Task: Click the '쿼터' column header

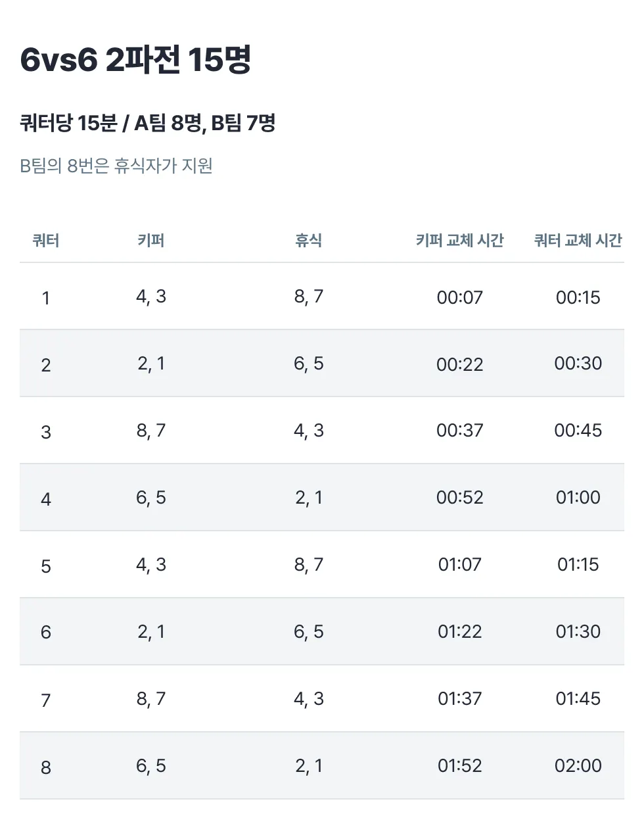Action: (46, 241)
